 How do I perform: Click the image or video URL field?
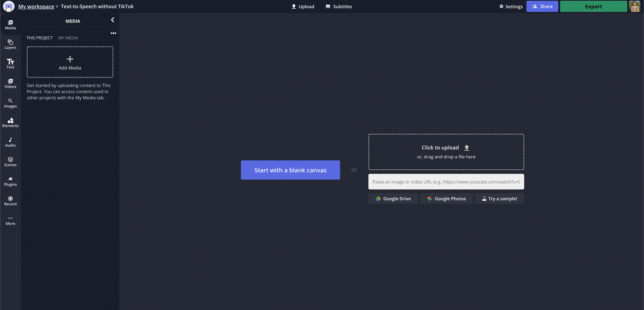[x=446, y=182]
